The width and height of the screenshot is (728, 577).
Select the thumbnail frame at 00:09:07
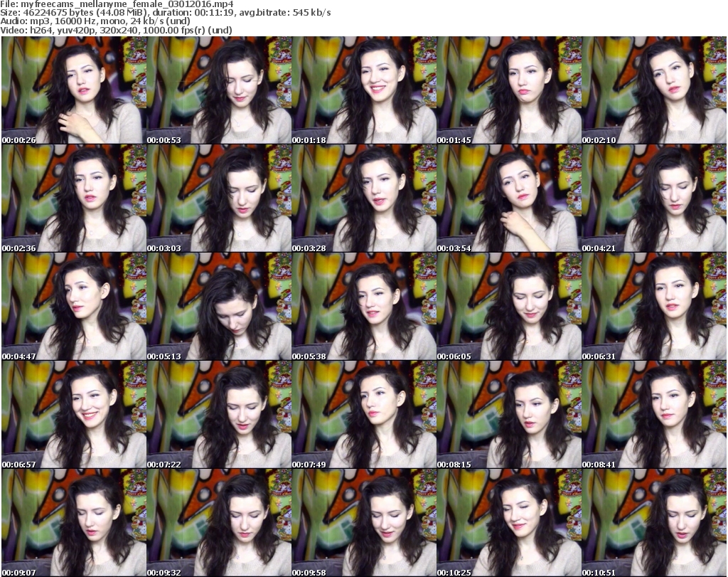pos(74,523)
